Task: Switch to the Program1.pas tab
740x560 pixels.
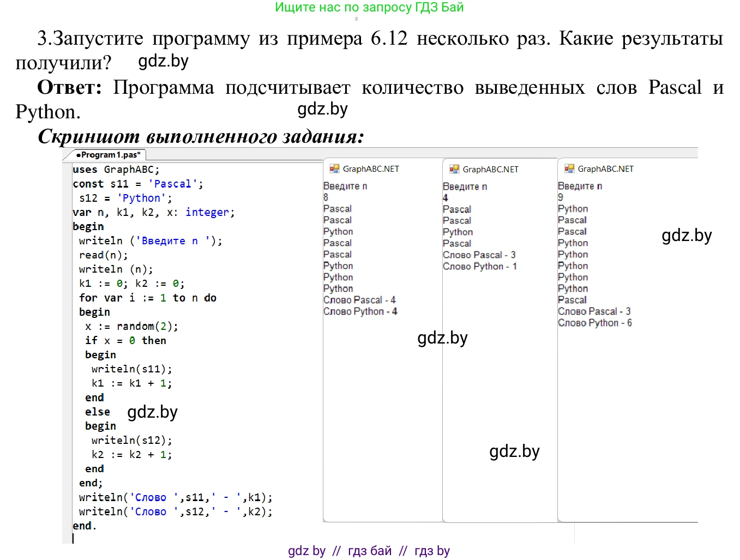Action: (107, 155)
